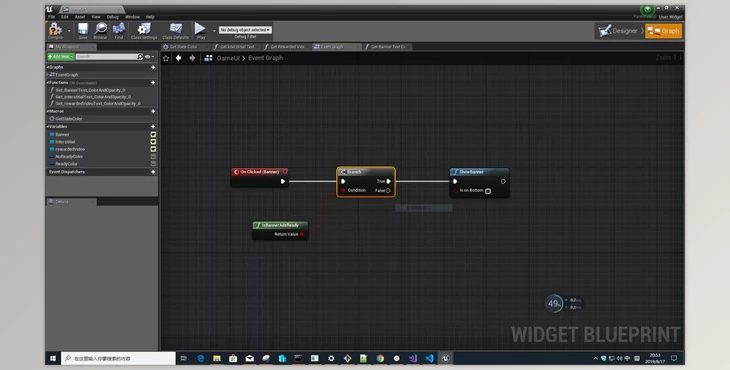Click the bookmark star icon in graph header
Image resolution: width=730 pixels, height=370 pixels.
(x=166, y=58)
